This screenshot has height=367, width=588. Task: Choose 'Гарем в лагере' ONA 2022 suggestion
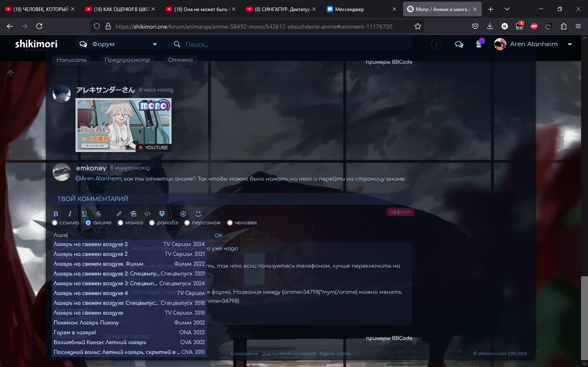pos(129,333)
